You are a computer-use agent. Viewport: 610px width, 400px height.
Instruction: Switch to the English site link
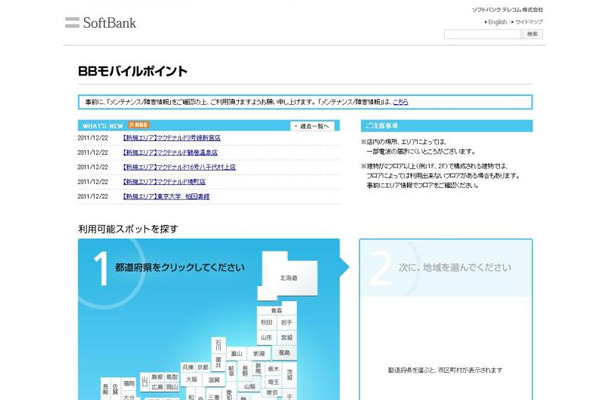[497, 22]
